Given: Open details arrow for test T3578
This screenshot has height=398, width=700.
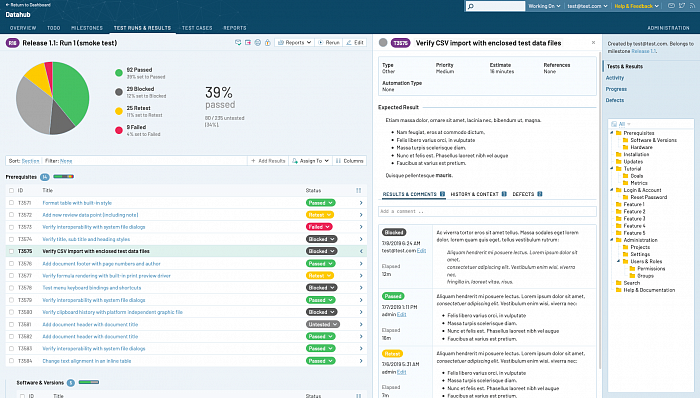Looking at the screenshot, I should point(361,288).
